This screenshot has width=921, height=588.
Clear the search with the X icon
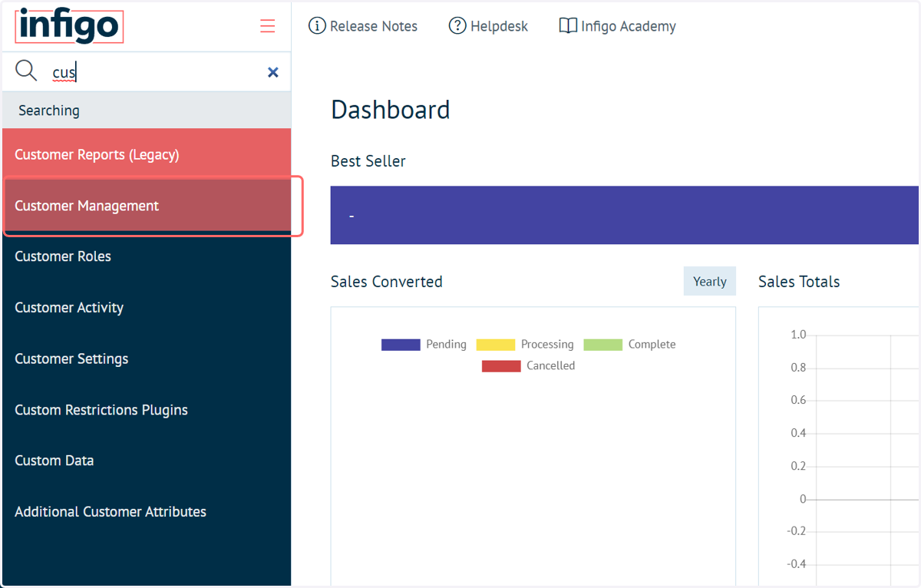(272, 72)
